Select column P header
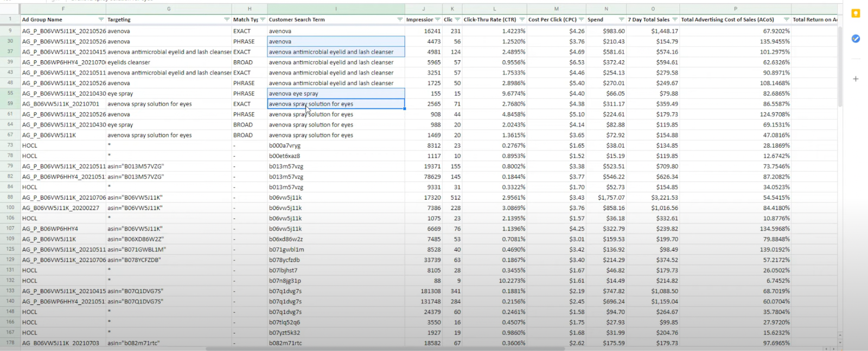The image size is (868, 351). [735, 9]
